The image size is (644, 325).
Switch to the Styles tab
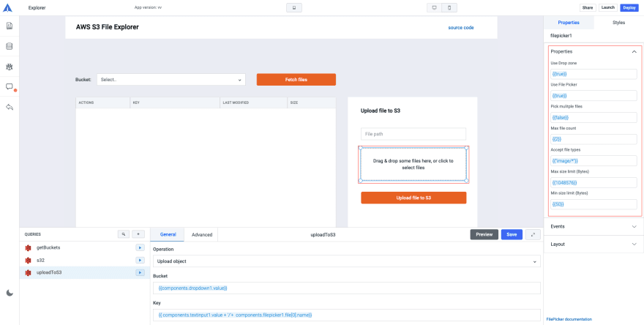[618, 23]
